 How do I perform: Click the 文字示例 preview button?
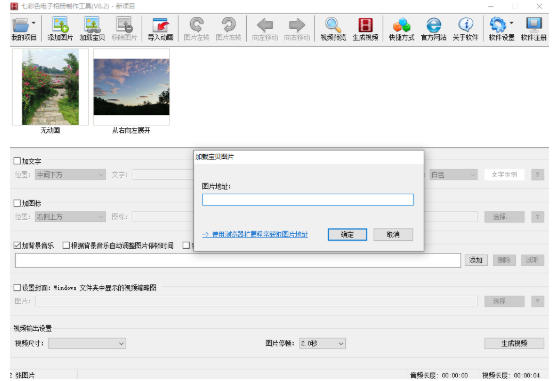point(504,174)
